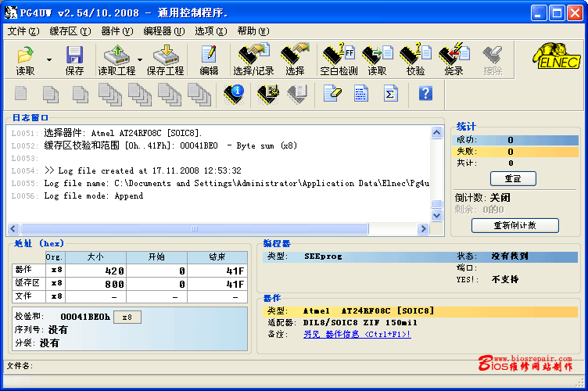The image size is (588, 391).
Task: Open the 器件(V) menu
Action: 117,31
